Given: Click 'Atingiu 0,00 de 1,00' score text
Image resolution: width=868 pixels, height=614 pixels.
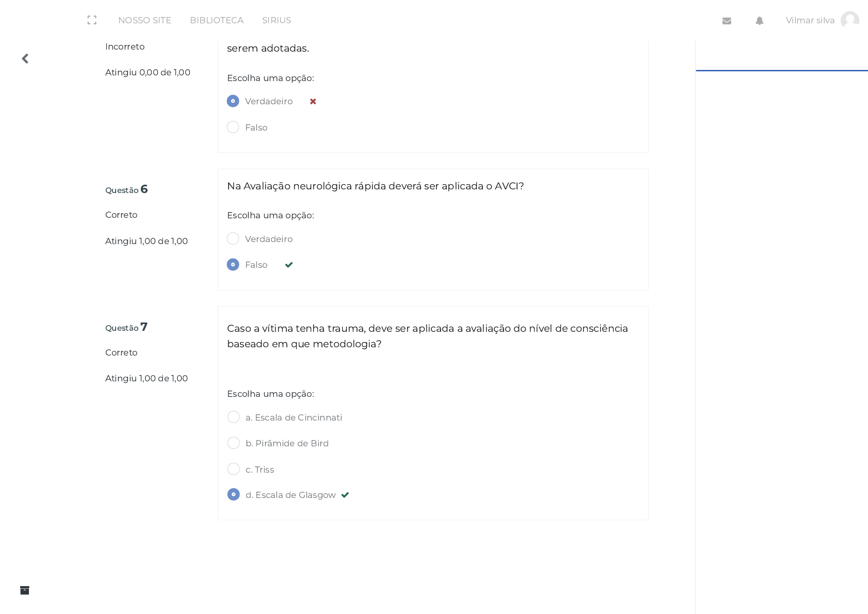Looking at the screenshot, I should click(148, 72).
